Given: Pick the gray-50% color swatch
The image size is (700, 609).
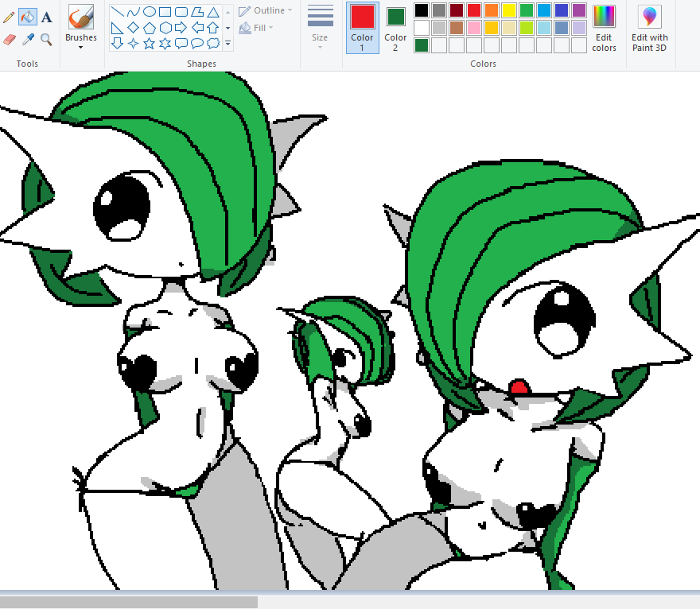Looking at the screenshot, I should click(x=439, y=10).
